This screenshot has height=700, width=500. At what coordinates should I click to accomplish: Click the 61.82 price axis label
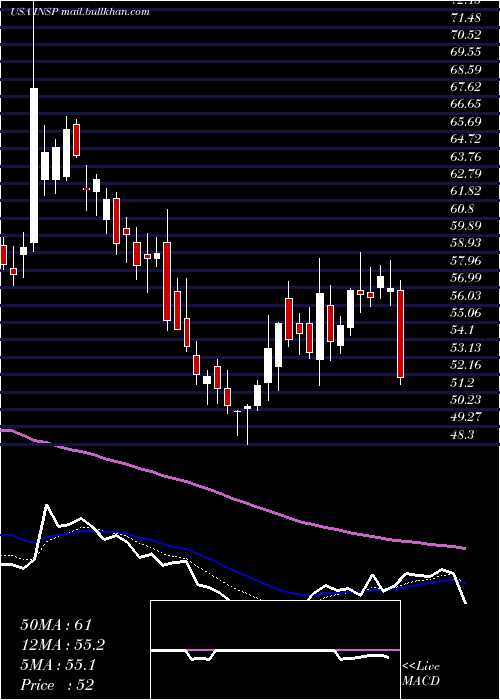coord(467,192)
